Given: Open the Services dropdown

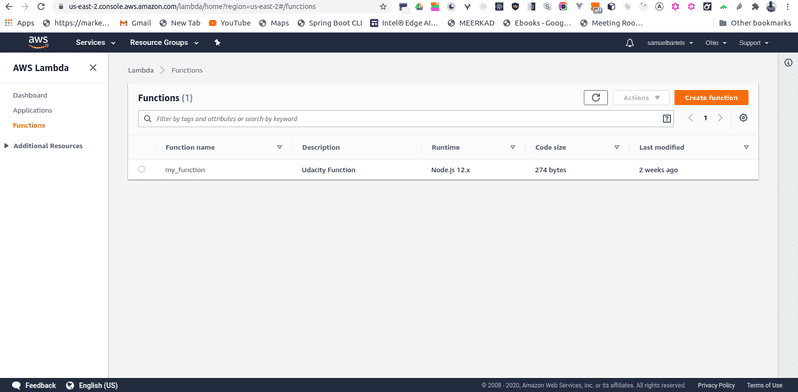Looking at the screenshot, I should 96,43.
